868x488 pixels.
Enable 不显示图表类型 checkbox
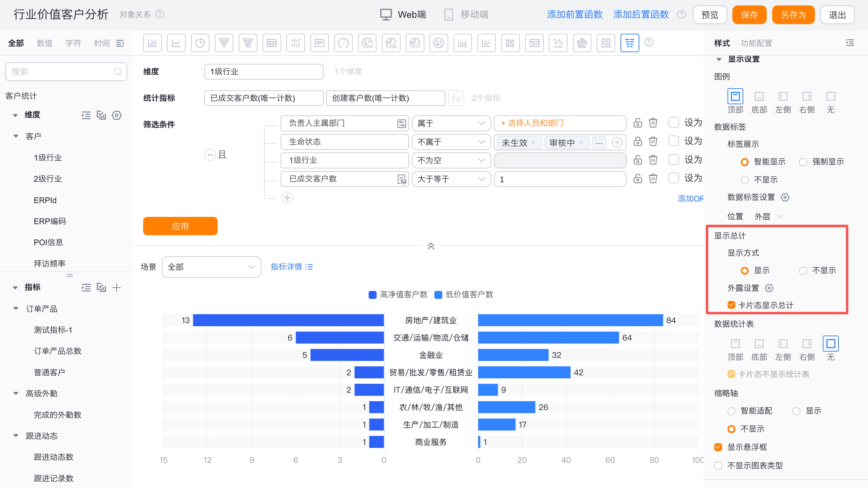718,465
